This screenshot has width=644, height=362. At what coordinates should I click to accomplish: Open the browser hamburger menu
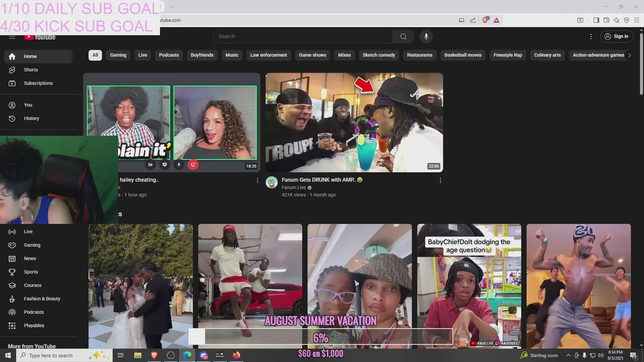pyautogui.click(x=636, y=20)
